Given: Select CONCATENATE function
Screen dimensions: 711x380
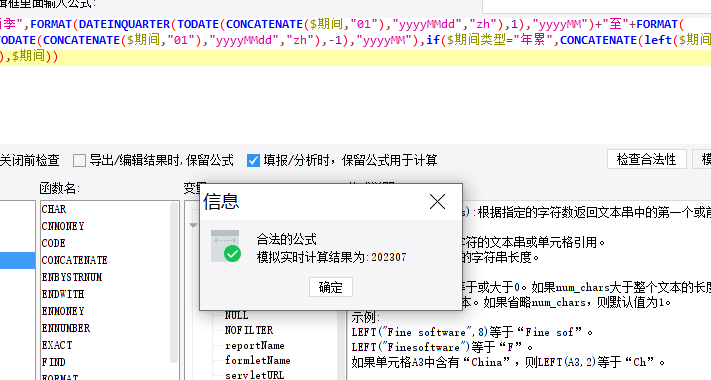Looking at the screenshot, I should [74, 260].
